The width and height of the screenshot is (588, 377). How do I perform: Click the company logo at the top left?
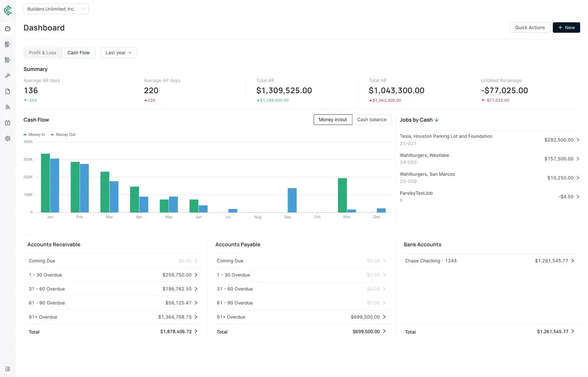coord(8,10)
